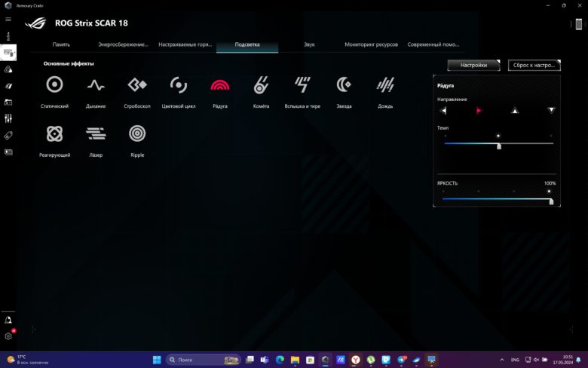This screenshot has height=368, width=588.
Task: Select the Static lighting effect icon
Action: click(54, 84)
